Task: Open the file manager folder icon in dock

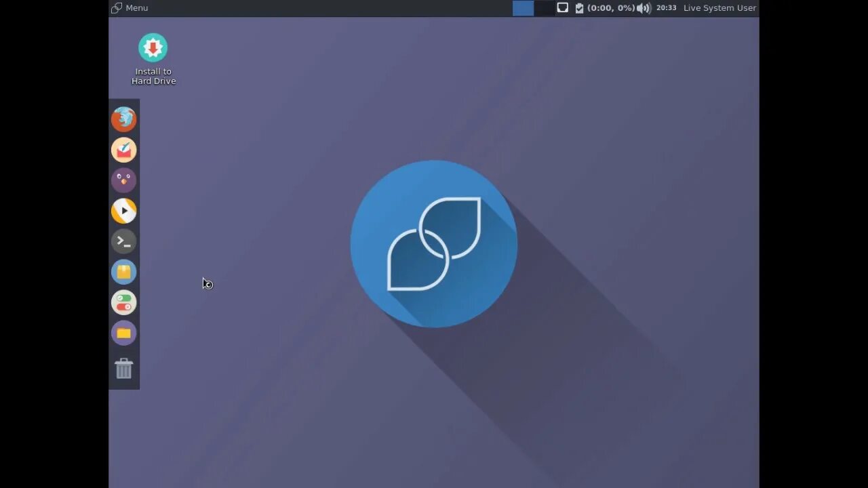Action: tap(124, 333)
